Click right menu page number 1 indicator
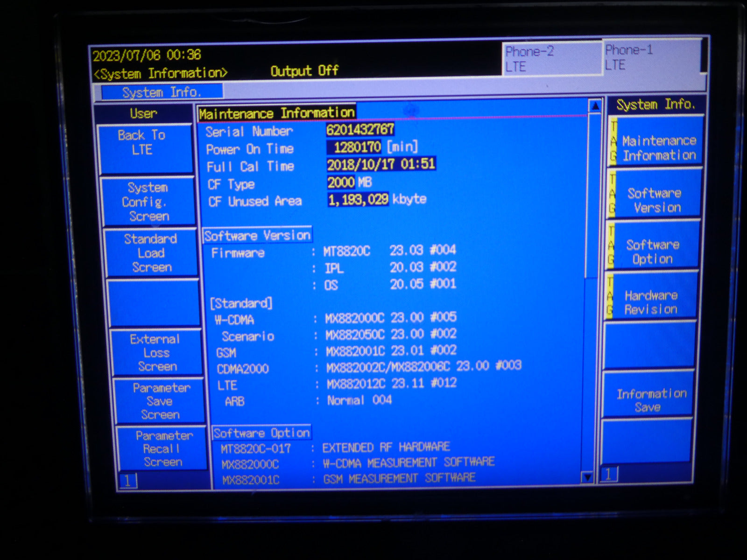Screen dimensions: 747x560 609,475
